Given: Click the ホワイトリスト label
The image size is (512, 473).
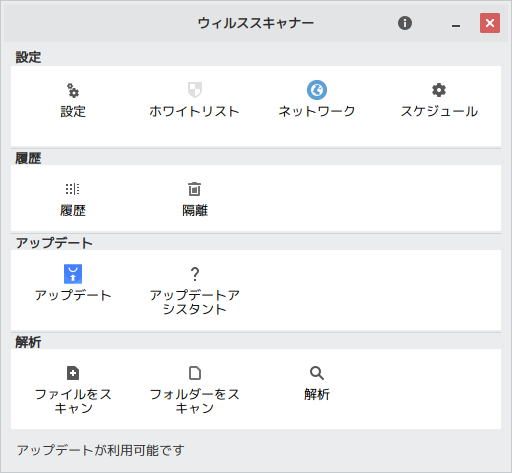Looking at the screenshot, I should pyautogui.click(x=195, y=111).
